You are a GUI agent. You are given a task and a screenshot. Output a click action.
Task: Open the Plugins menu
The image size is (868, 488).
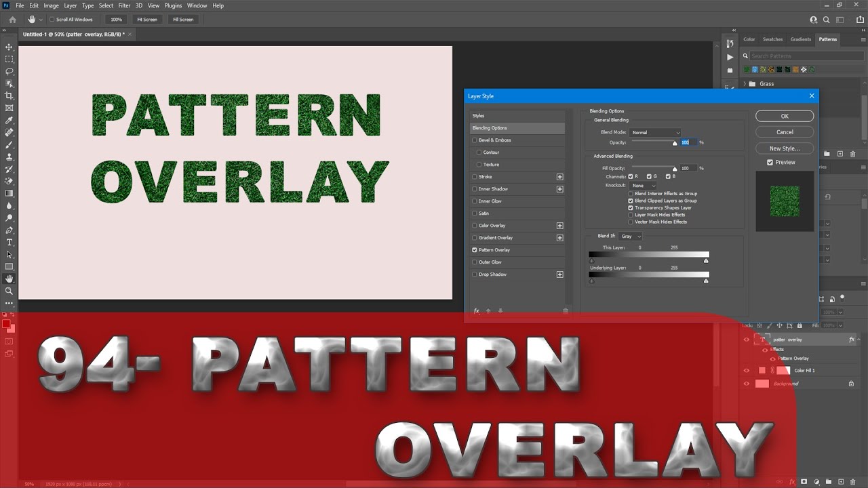click(173, 5)
